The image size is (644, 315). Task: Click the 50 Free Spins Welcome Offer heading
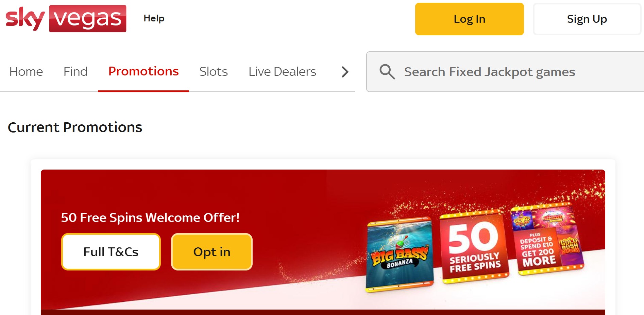point(150,217)
